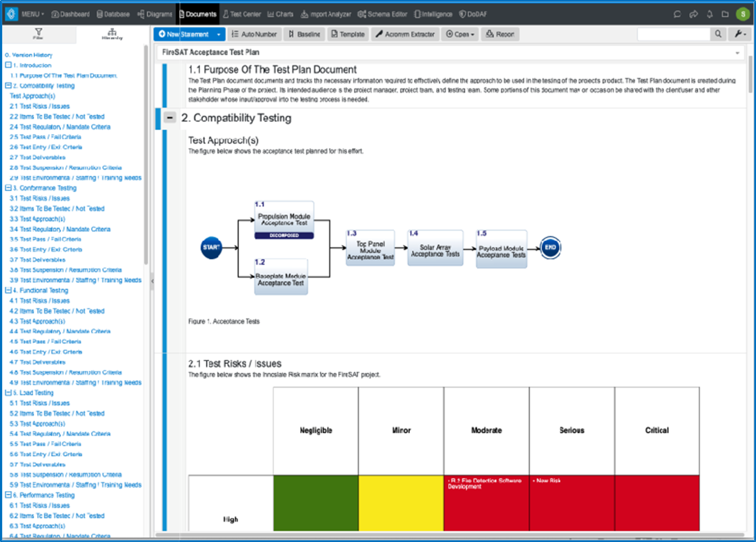Click the wrench tools icon at top right
Viewport: 756px width, 542px height.
[740, 34]
